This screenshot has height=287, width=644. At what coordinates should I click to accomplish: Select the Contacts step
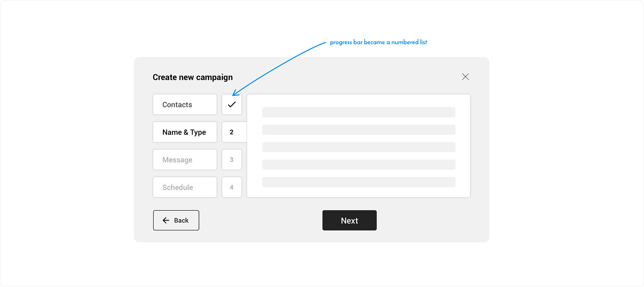coord(185,105)
